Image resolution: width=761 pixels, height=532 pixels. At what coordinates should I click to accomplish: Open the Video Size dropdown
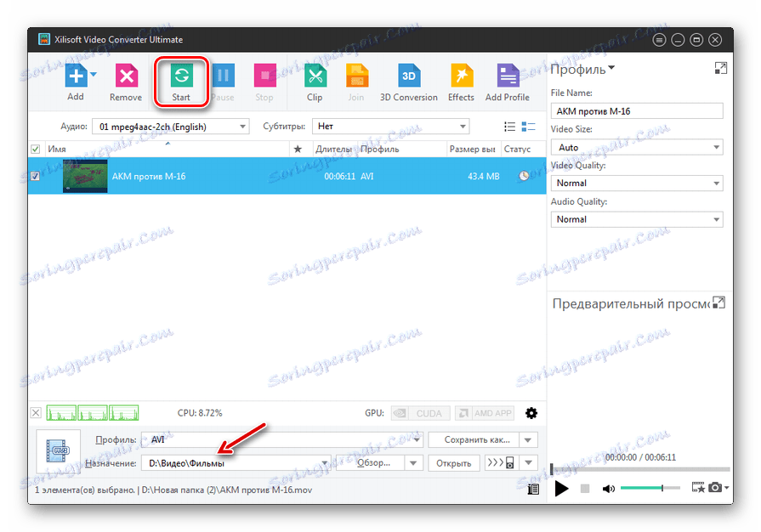click(637, 147)
